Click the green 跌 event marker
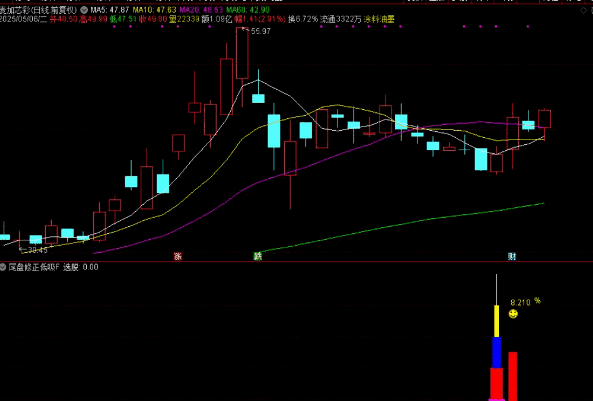 [x=258, y=256]
